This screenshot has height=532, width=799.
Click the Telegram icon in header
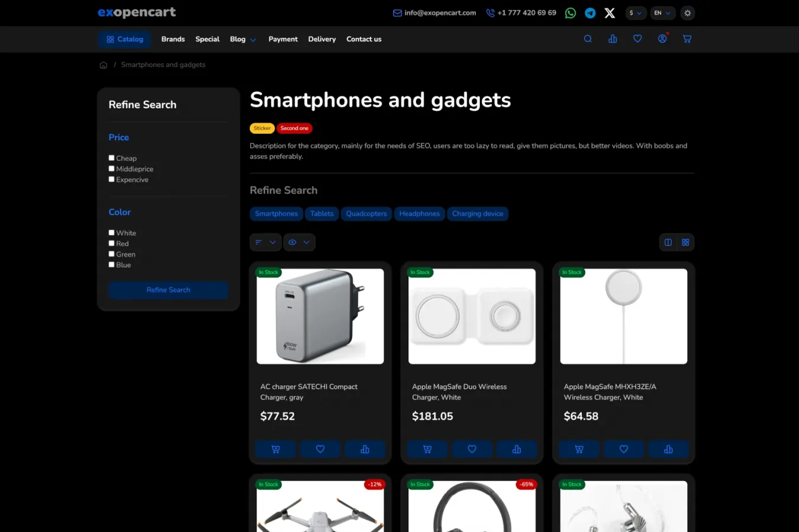click(x=590, y=13)
